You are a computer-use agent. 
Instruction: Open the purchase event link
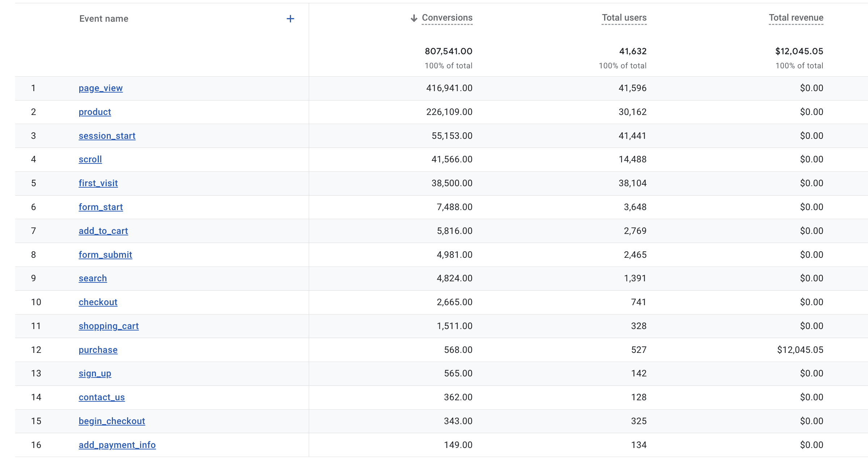pos(98,350)
